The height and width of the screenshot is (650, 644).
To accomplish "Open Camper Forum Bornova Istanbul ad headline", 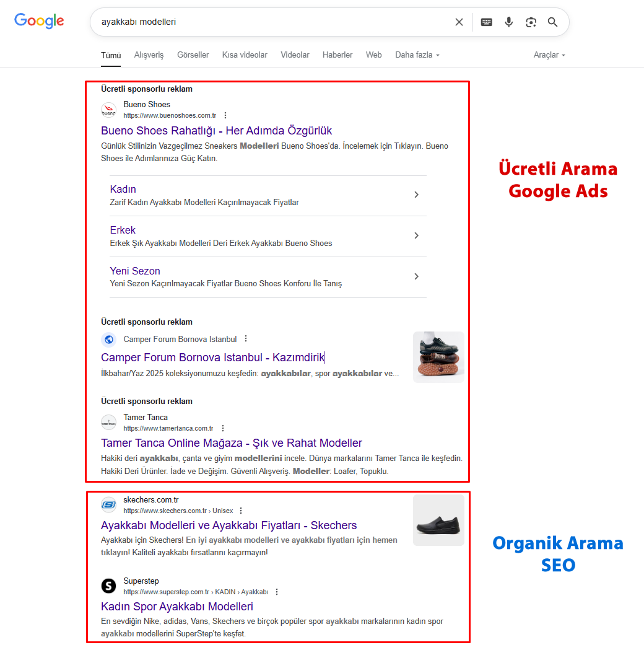I will coord(213,358).
